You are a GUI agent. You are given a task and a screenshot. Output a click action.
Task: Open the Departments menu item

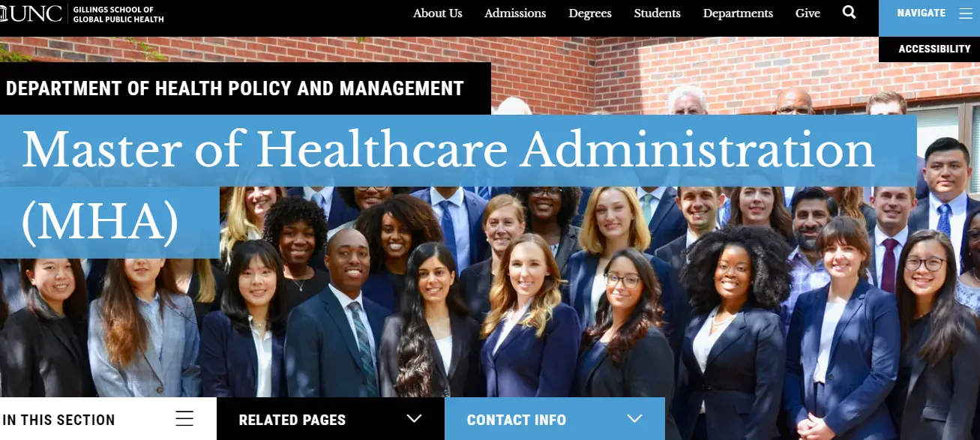738,13
